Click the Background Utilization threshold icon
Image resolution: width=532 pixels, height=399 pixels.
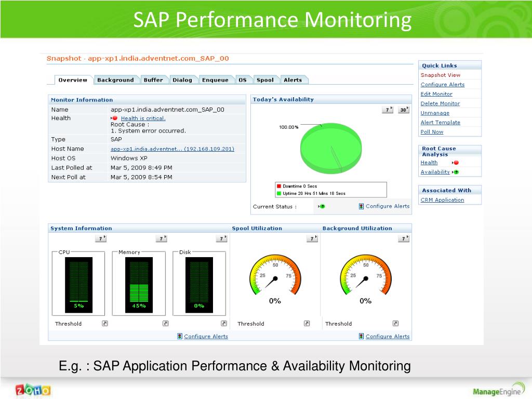tap(395, 323)
